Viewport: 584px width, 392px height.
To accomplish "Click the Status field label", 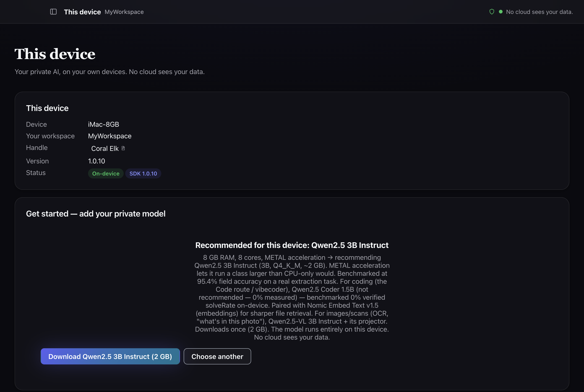I will (x=36, y=173).
